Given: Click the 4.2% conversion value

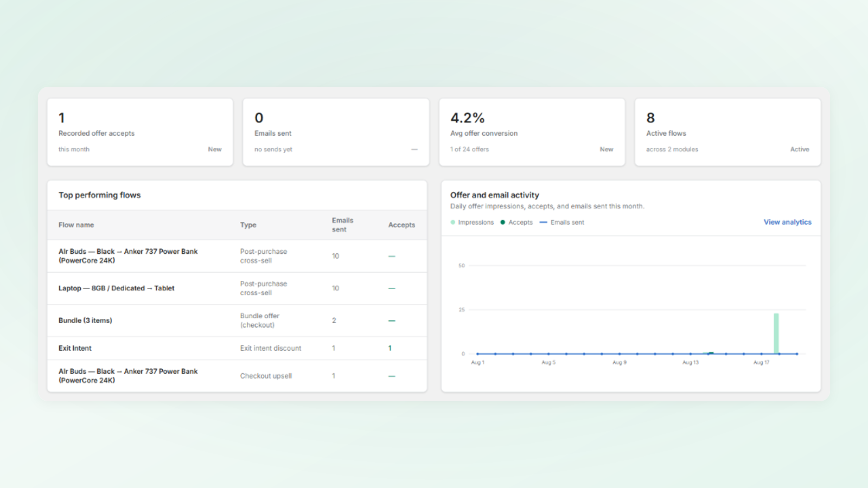Looking at the screenshot, I should pos(468,118).
